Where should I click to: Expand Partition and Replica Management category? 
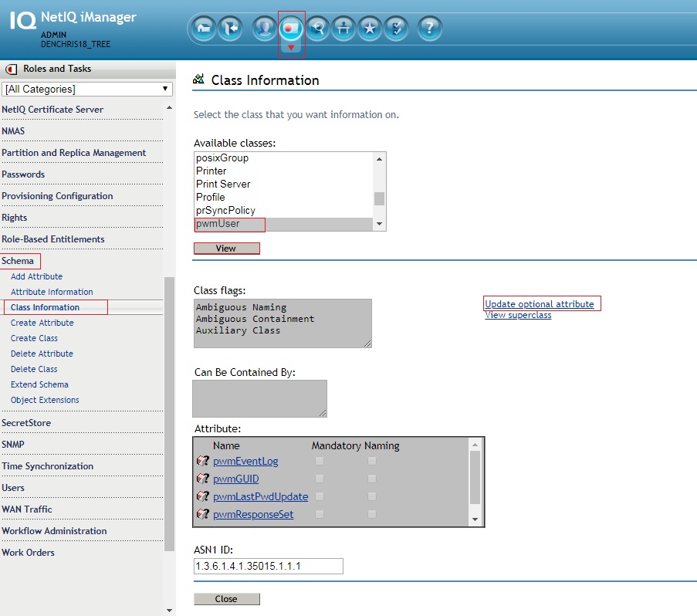(x=74, y=153)
